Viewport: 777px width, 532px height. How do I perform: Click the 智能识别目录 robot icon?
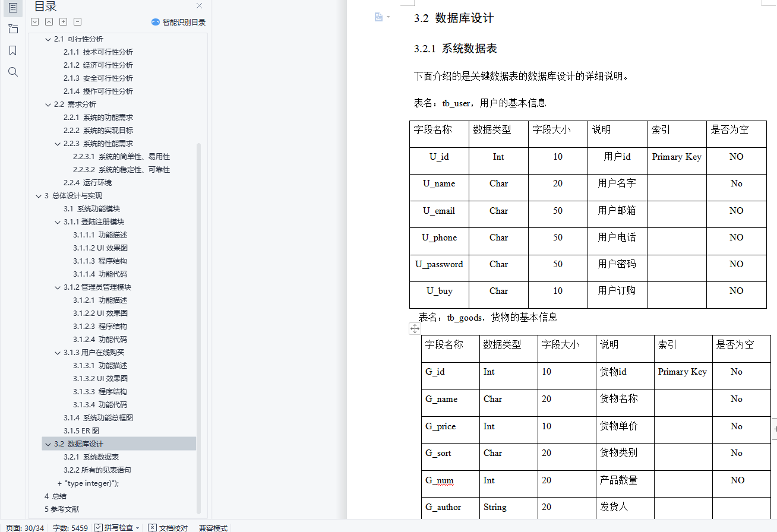(156, 22)
